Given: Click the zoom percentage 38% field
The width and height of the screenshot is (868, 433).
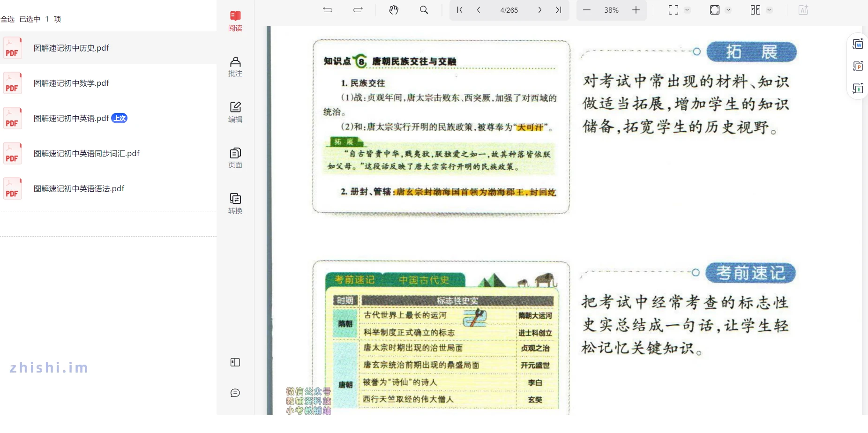Looking at the screenshot, I should [611, 10].
